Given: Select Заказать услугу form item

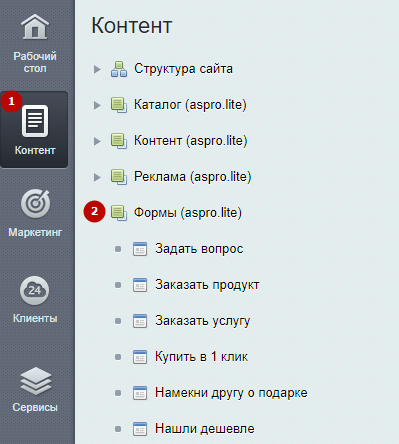Looking at the screenshot, I should 203,321.
